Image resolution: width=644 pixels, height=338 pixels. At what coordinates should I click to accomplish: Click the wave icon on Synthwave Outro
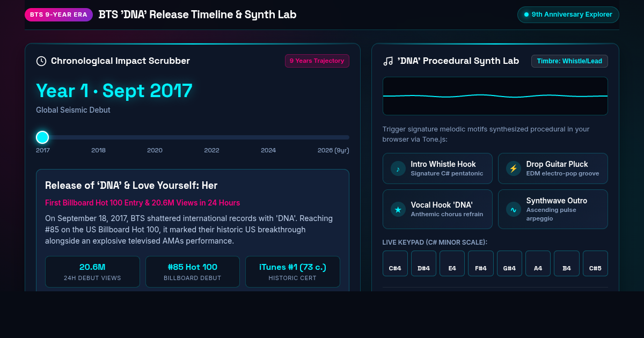coord(514,209)
